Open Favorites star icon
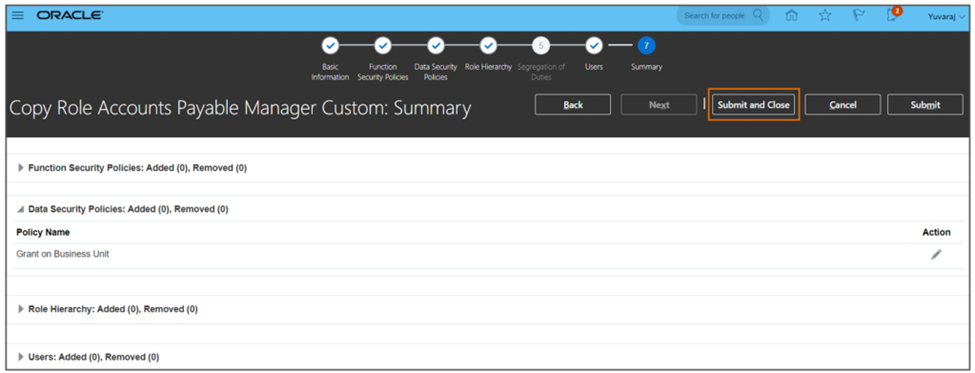Viewport: 975px width, 373px height. click(825, 16)
